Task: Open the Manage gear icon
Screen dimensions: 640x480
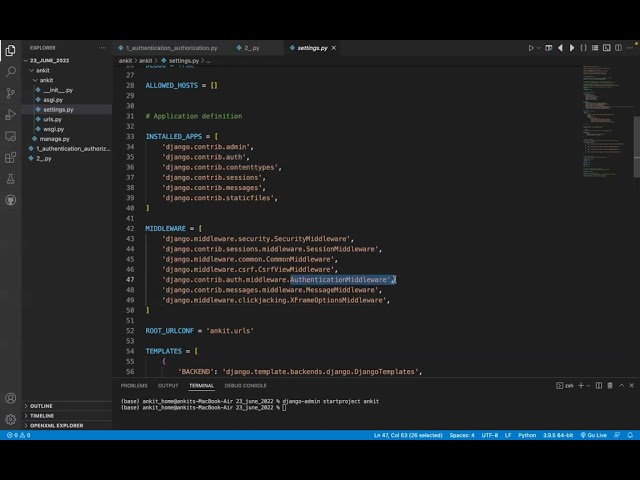Action: point(11,418)
